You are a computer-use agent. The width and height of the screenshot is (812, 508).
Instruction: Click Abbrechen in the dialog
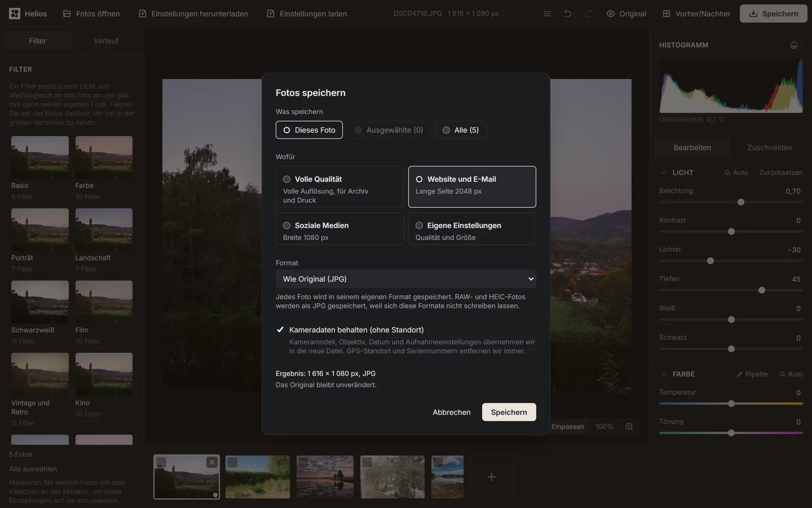tap(452, 412)
